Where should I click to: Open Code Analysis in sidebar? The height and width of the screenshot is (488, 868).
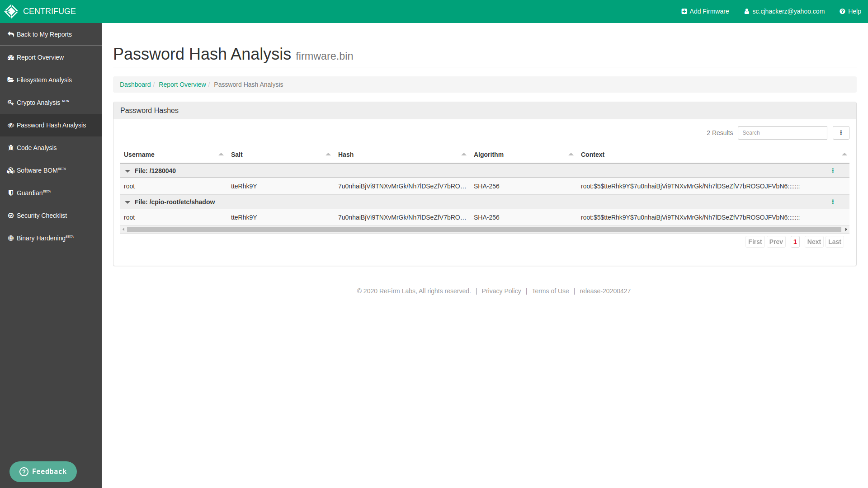click(51, 148)
